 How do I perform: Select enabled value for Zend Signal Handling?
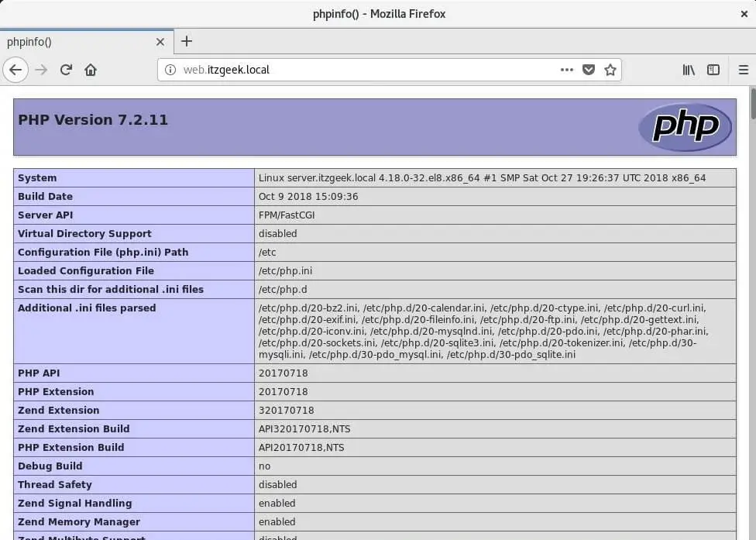click(277, 504)
